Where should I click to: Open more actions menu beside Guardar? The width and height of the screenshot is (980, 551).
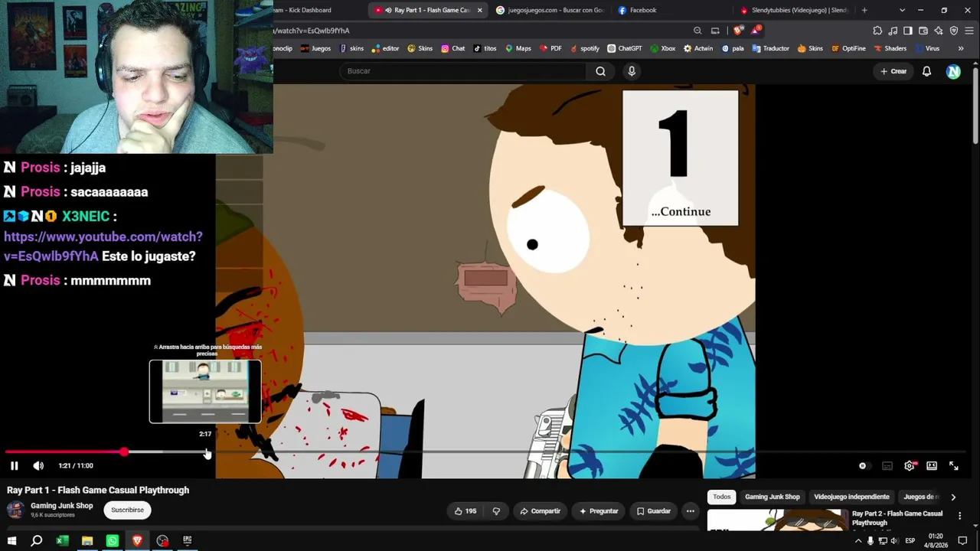691,511
